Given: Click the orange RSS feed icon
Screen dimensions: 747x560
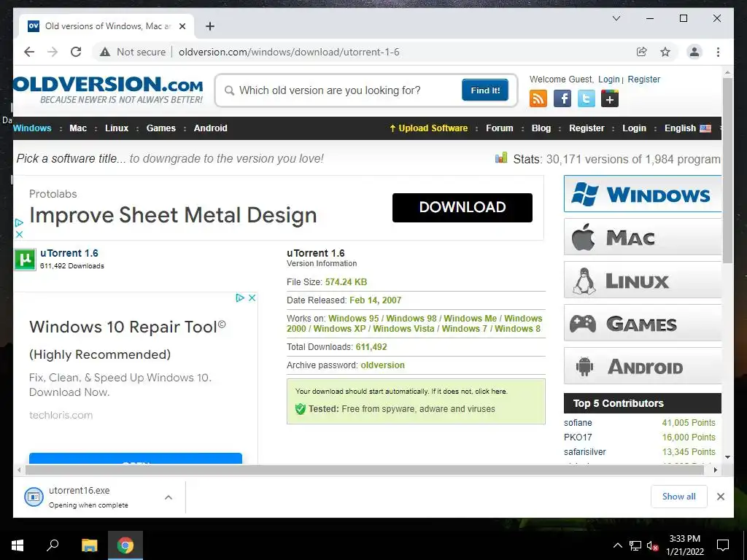Looking at the screenshot, I should 538,99.
